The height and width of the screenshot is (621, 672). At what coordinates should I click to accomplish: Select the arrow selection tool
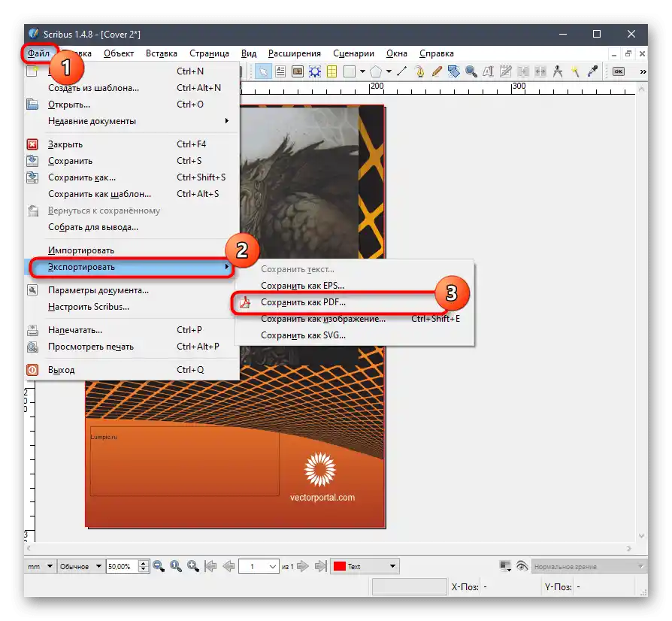pyautogui.click(x=264, y=71)
